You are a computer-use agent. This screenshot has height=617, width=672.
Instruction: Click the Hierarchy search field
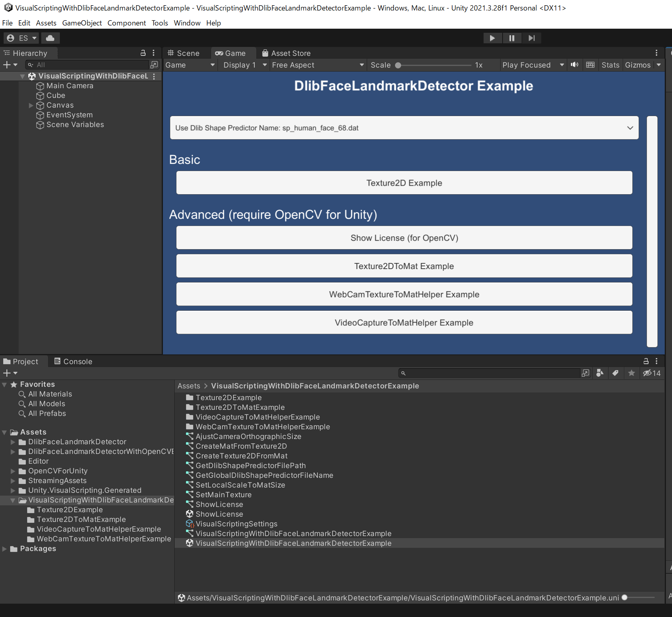click(x=87, y=65)
